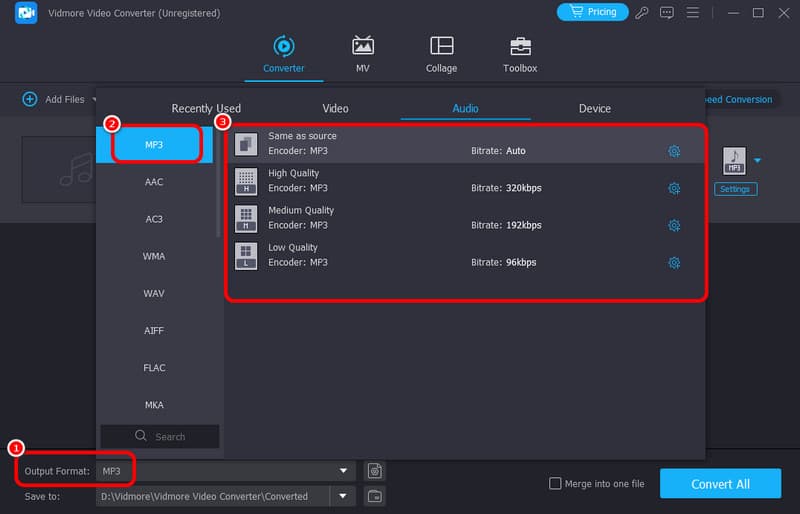Select FLAC from the format list

point(154,368)
